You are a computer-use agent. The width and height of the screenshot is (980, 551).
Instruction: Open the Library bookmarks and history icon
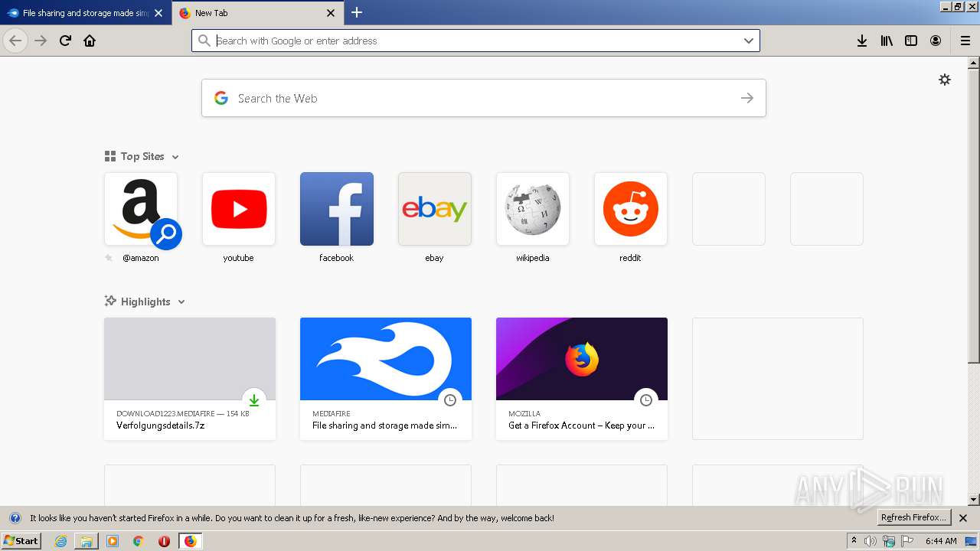coord(887,41)
